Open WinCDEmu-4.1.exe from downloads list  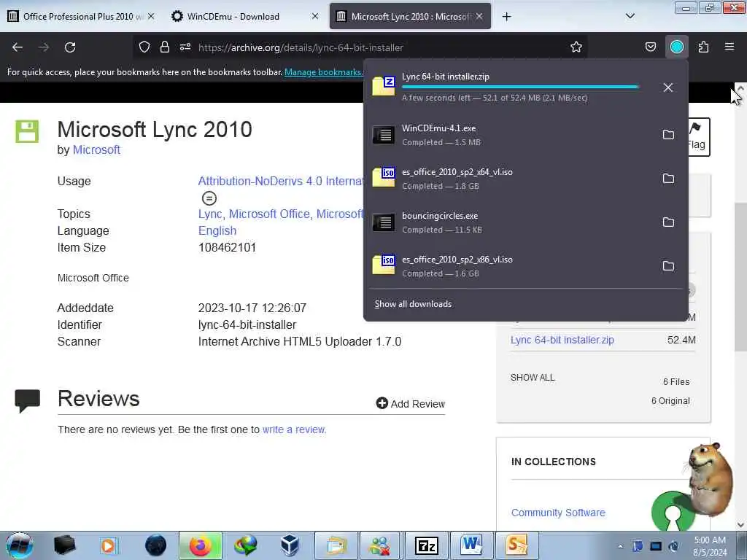coord(510,135)
